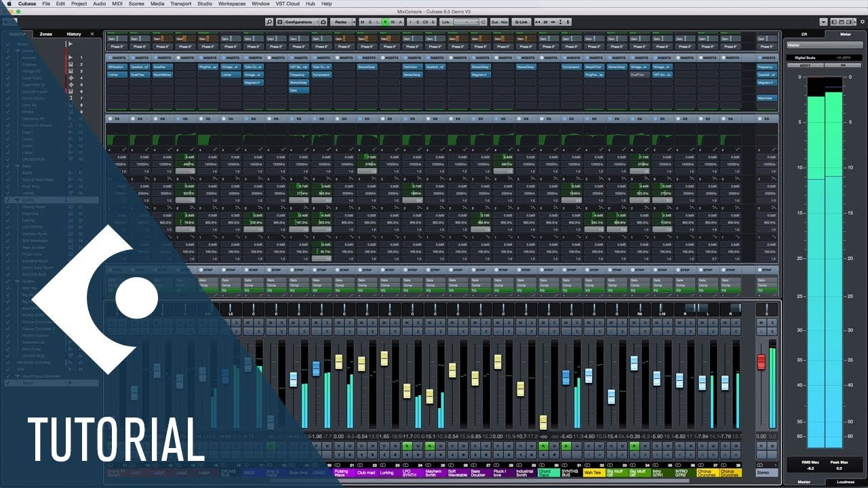Click the reduce channel width arrows icon
The height and width of the screenshot is (488, 868).
click(x=538, y=22)
